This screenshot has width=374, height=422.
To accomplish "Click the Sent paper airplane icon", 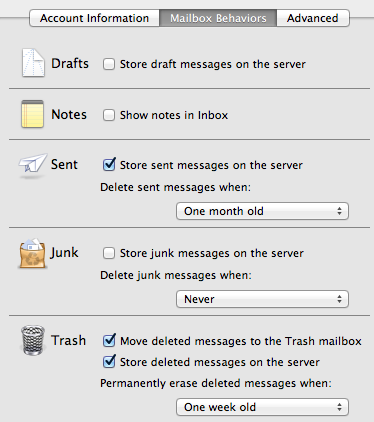I will 33,165.
